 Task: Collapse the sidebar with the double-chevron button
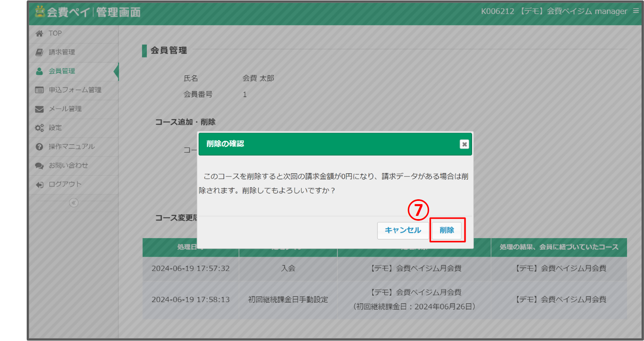[74, 203]
